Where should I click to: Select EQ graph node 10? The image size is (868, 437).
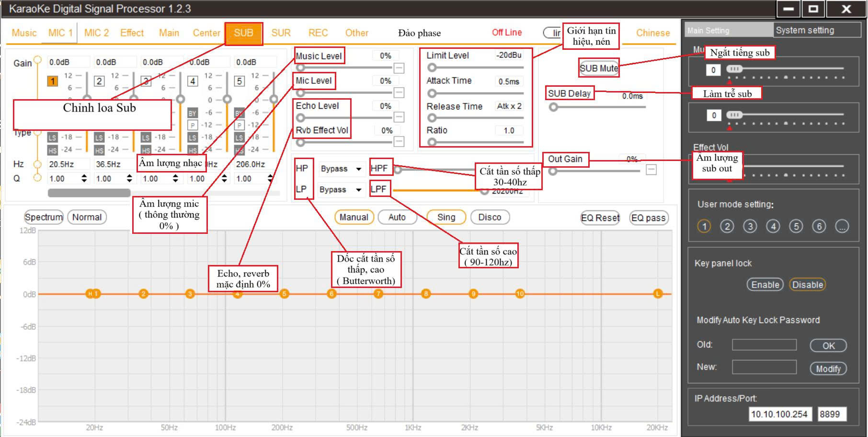(520, 294)
